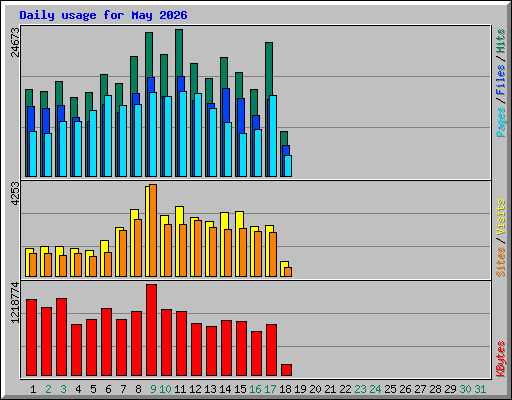Click green day label 2 on the x-axis
Viewport: 512px width, 400px height.
(x=48, y=389)
